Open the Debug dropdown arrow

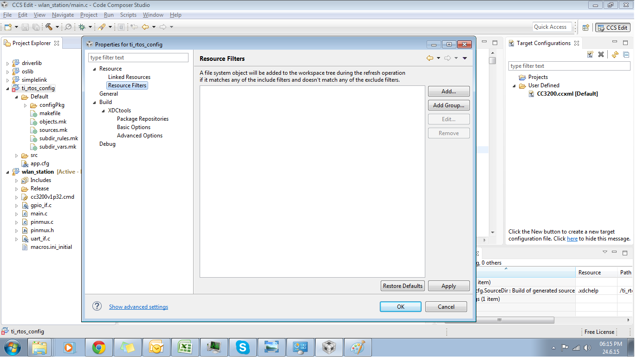pyautogui.click(x=91, y=27)
